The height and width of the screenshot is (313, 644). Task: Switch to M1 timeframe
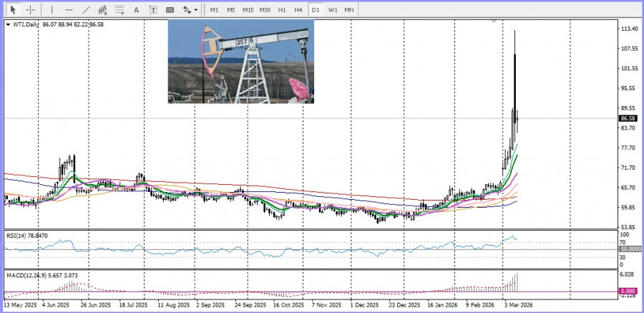[214, 10]
